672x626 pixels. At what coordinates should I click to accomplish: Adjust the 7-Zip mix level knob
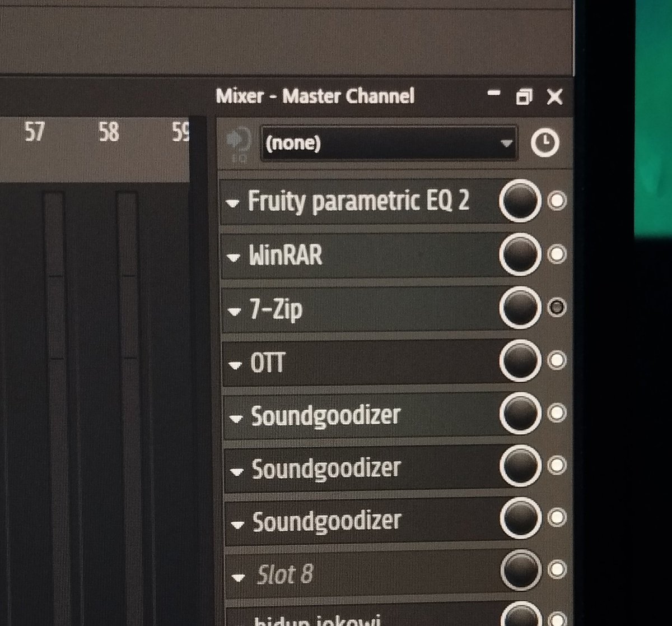click(x=520, y=307)
